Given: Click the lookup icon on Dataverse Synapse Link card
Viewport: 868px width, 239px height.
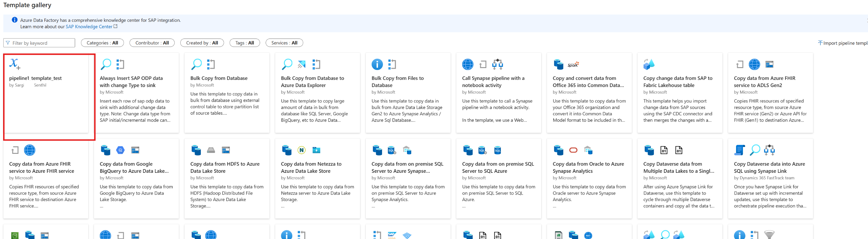Looking at the screenshot, I should pyautogui.click(x=755, y=150).
